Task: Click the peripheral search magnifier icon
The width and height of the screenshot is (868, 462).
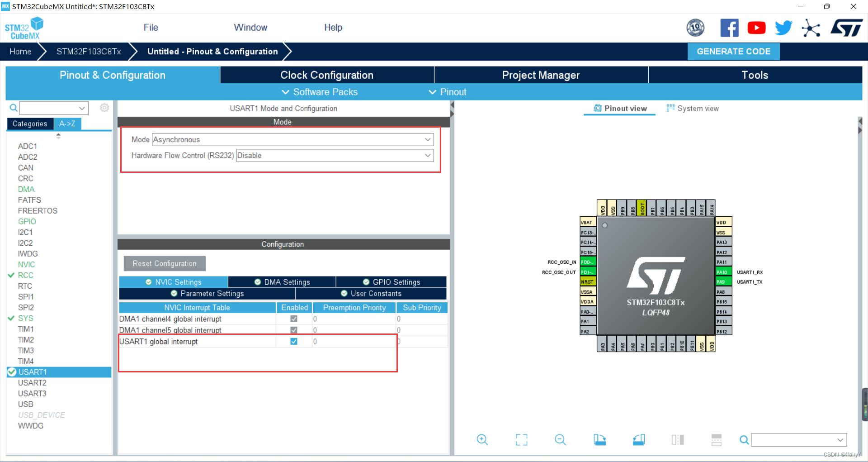Action: (14, 108)
